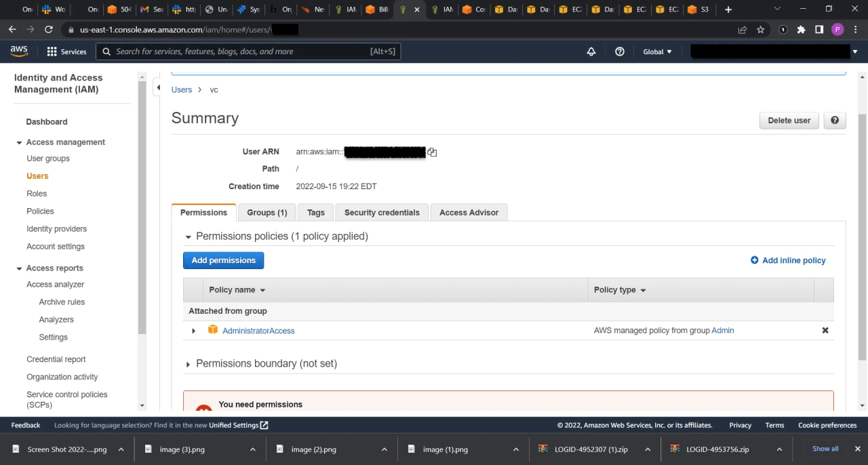The height and width of the screenshot is (465, 868).
Task: Open options for image (3).png download
Action: click(x=253, y=449)
